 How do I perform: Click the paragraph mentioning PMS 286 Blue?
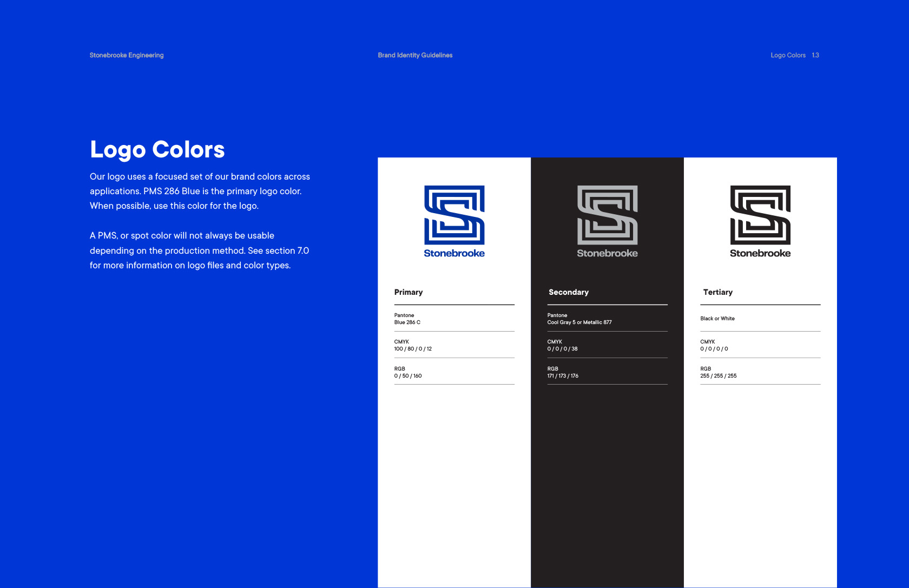tap(200, 191)
